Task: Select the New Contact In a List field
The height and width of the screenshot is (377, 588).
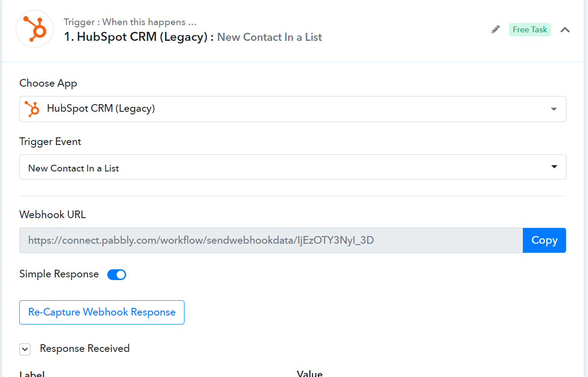Action: point(293,167)
